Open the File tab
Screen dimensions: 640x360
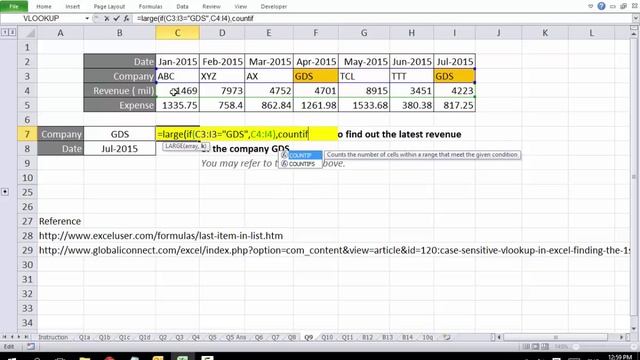click(x=14, y=6)
